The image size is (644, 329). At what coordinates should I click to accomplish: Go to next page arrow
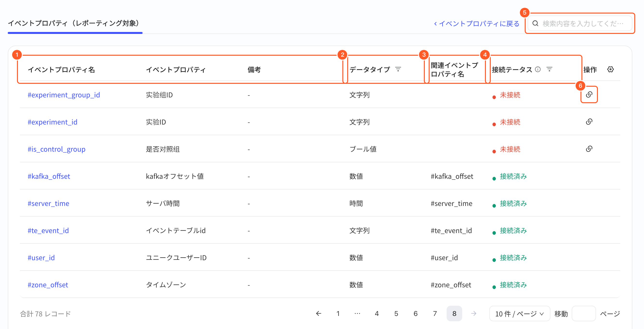[x=474, y=313]
